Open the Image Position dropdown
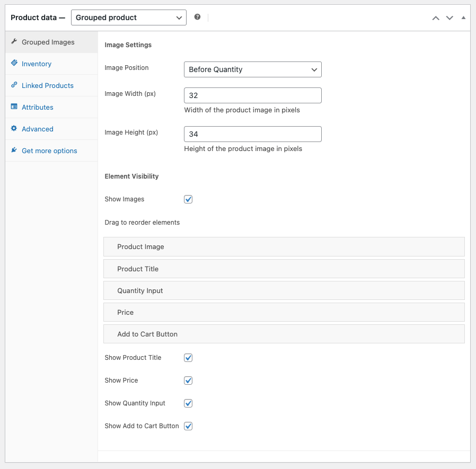 (252, 69)
